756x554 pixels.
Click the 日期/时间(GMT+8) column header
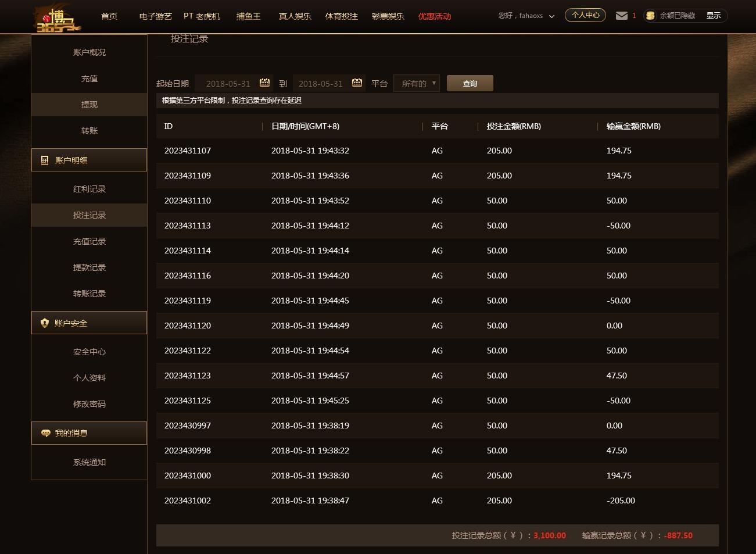306,126
